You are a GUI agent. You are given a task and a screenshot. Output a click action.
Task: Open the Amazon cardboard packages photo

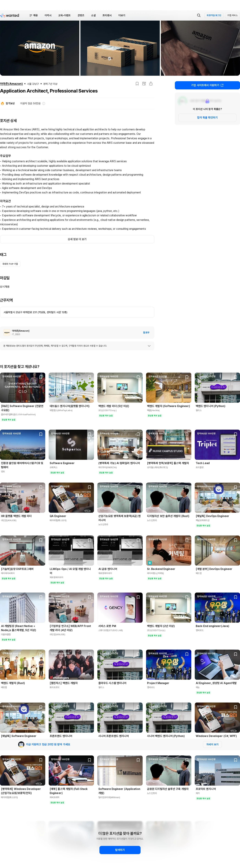(120, 48)
